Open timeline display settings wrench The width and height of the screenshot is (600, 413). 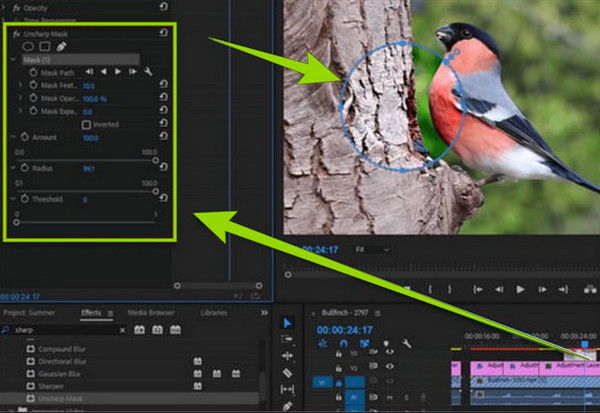click(407, 343)
